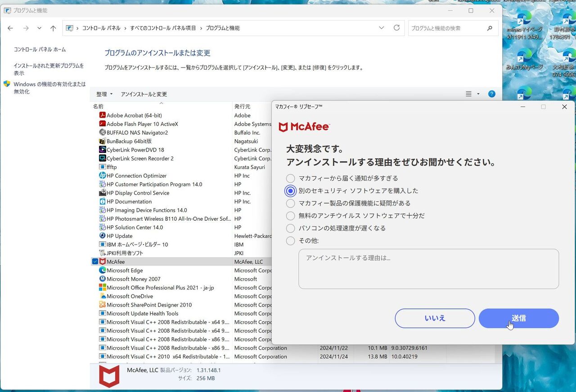Click the CyberLink Screen Recorder 2 icon
576x392 pixels.
click(x=103, y=158)
